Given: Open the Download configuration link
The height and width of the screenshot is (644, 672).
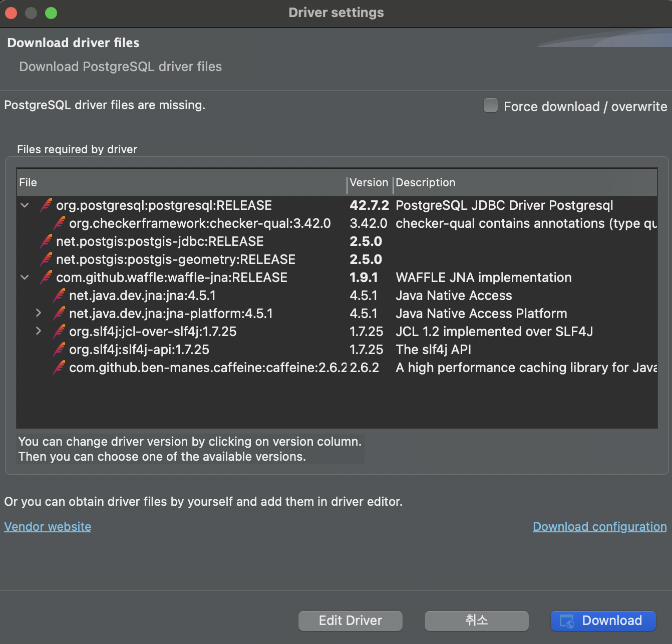Looking at the screenshot, I should click(x=600, y=527).
